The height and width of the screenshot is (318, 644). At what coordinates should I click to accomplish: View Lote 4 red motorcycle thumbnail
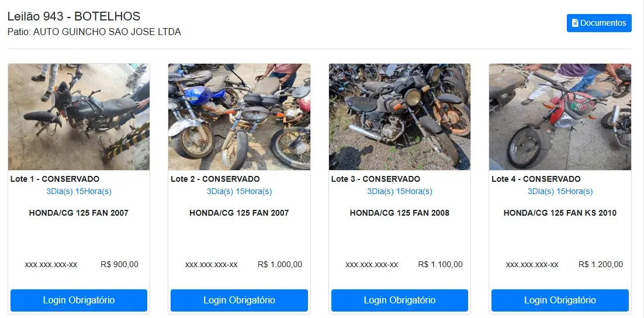(x=560, y=117)
